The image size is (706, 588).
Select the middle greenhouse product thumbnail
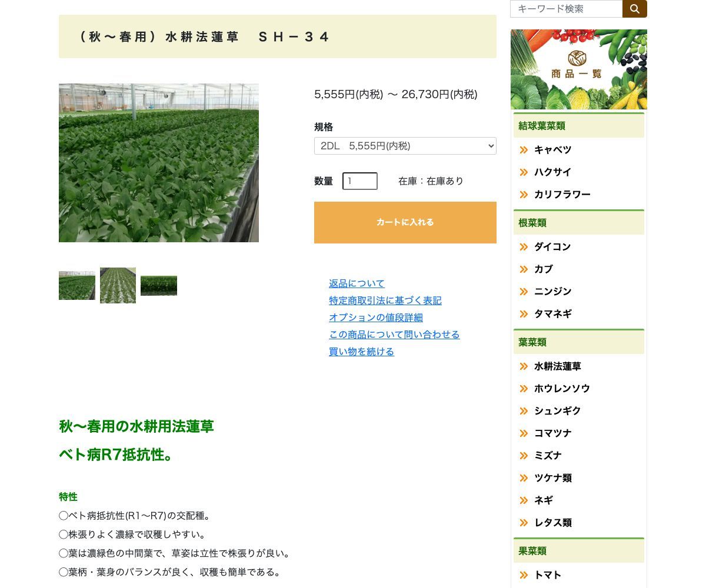[x=118, y=285]
